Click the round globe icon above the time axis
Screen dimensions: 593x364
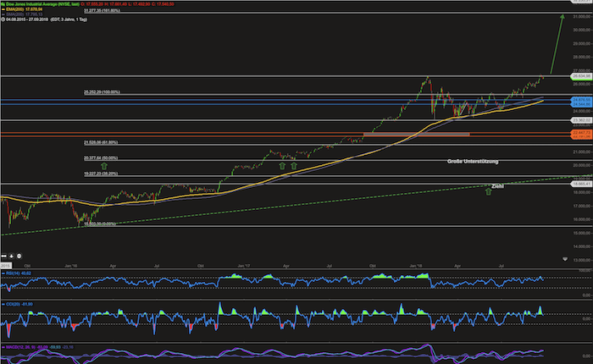click(19, 256)
